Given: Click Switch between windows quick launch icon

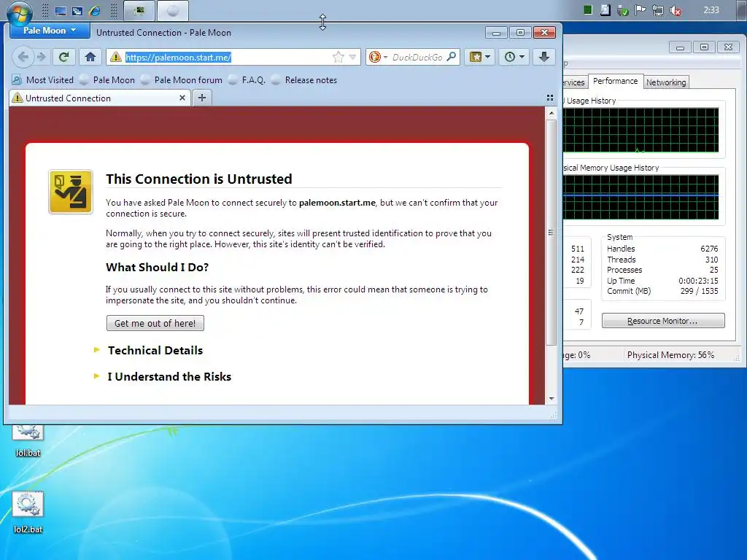Looking at the screenshot, I should pos(77,10).
